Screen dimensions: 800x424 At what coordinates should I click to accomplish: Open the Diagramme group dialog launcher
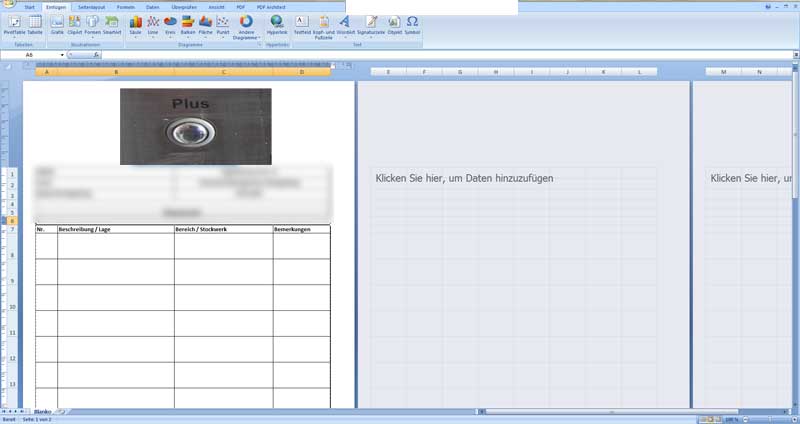click(x=259, y=45)
